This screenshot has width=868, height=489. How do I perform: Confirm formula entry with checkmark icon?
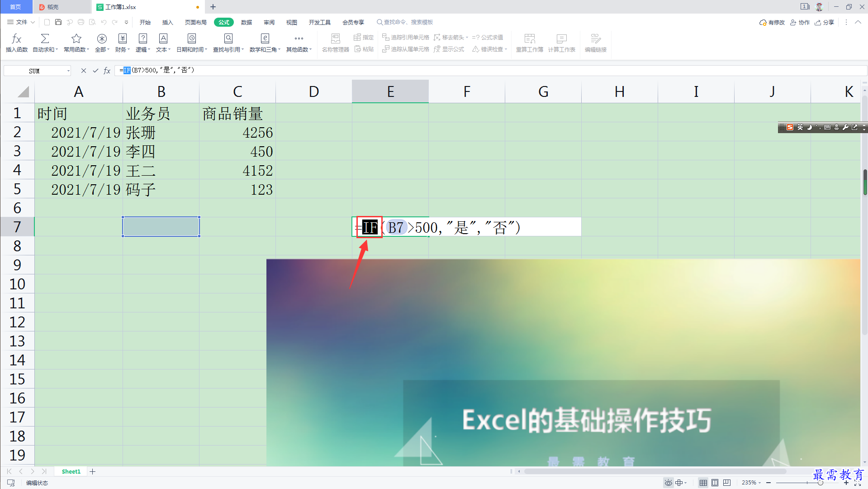click(x=95, y=71)
